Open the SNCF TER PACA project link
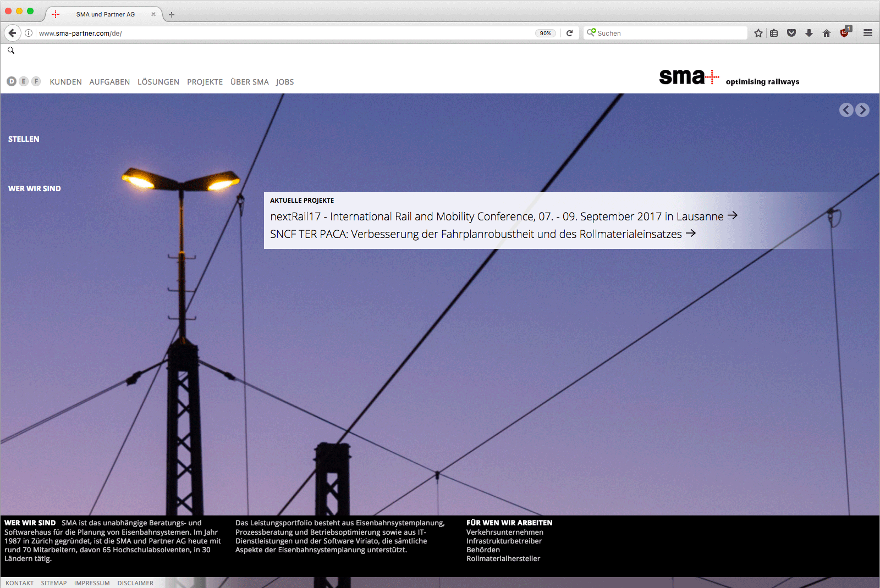This screenshot has width=880, height=588. [x=482, y=234]
